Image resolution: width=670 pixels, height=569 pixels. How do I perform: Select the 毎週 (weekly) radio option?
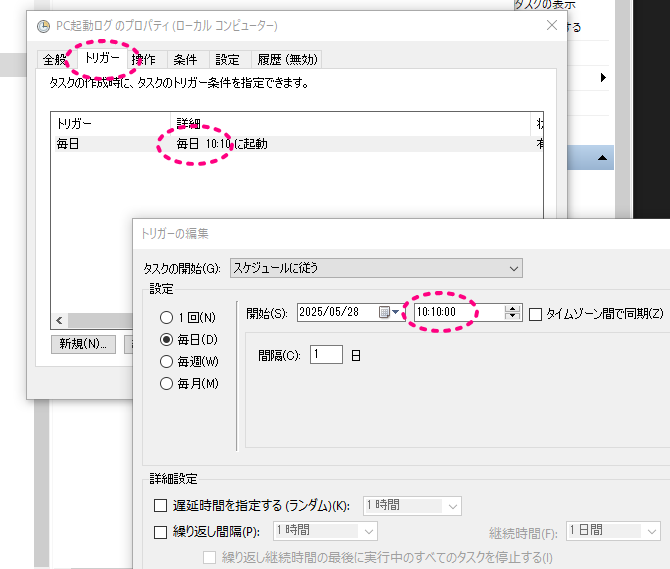pos(167,361)
